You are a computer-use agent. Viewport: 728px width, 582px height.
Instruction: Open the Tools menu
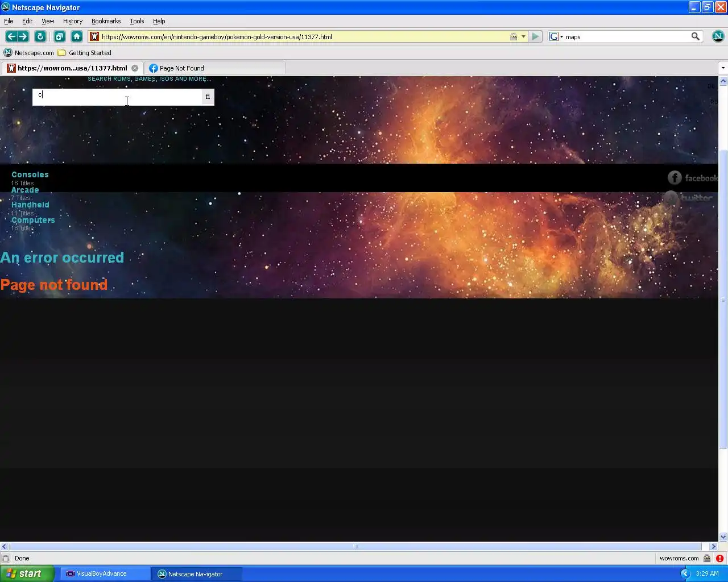[x=137, y=21]
